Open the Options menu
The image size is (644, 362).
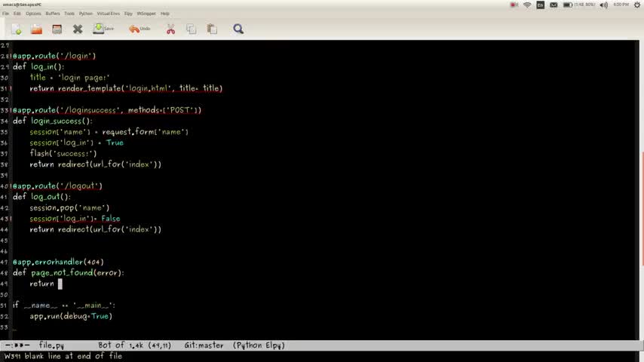[33, 14]
